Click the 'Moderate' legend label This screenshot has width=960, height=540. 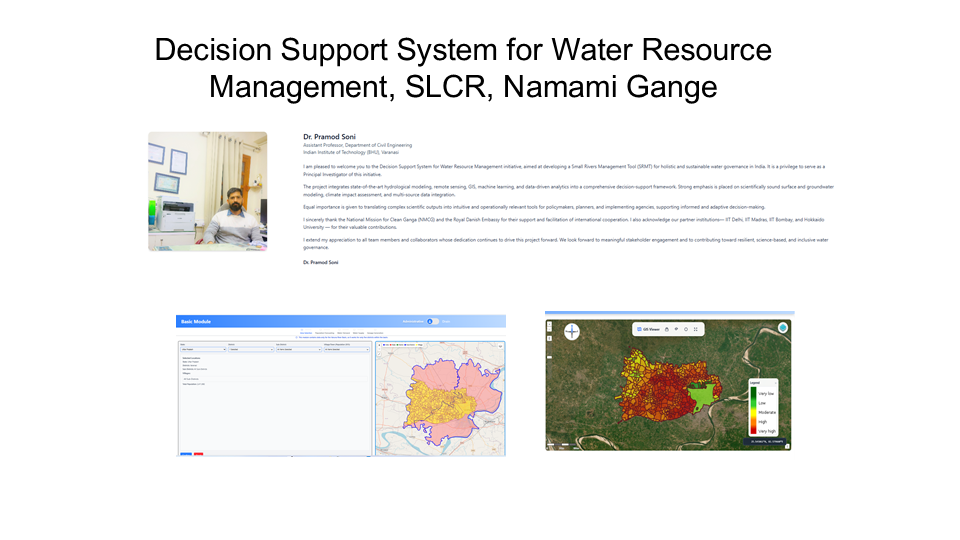tap(767, 412)
